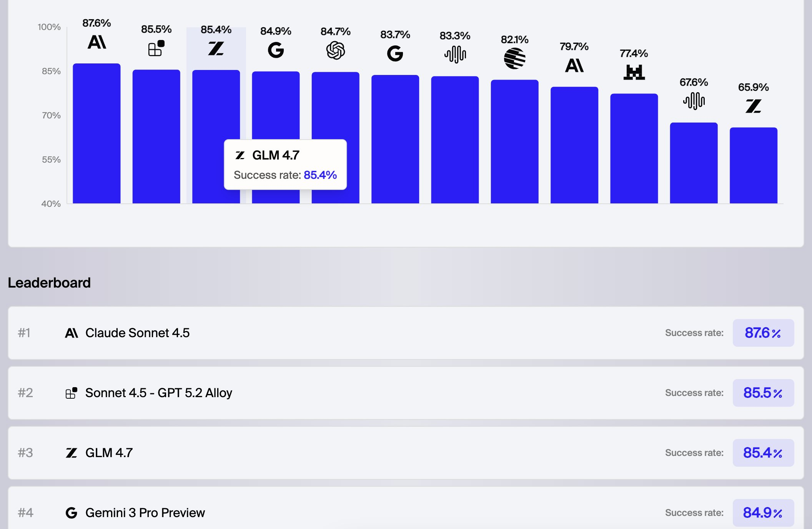The height and width of the screenshot is (529, 812).
Task: Click the Anthropic logo above the 79.7% bar
Action: 574,65
